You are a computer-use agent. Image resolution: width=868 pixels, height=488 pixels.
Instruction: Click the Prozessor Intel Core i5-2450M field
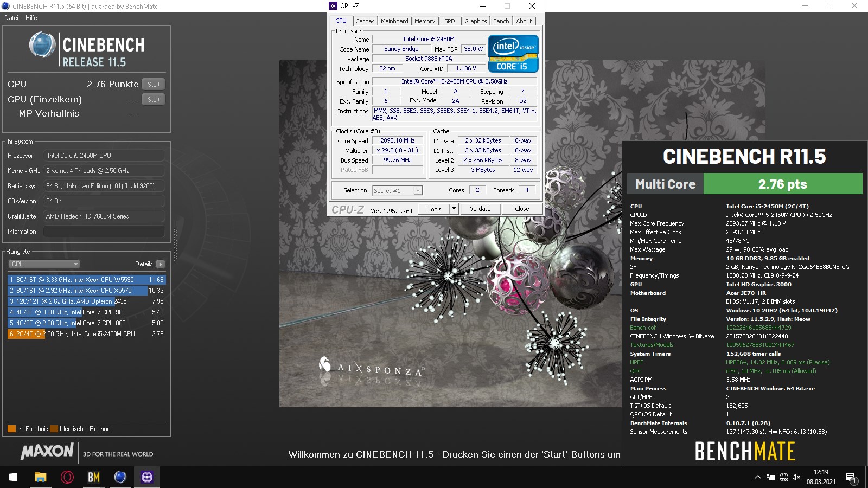[104, 156]
